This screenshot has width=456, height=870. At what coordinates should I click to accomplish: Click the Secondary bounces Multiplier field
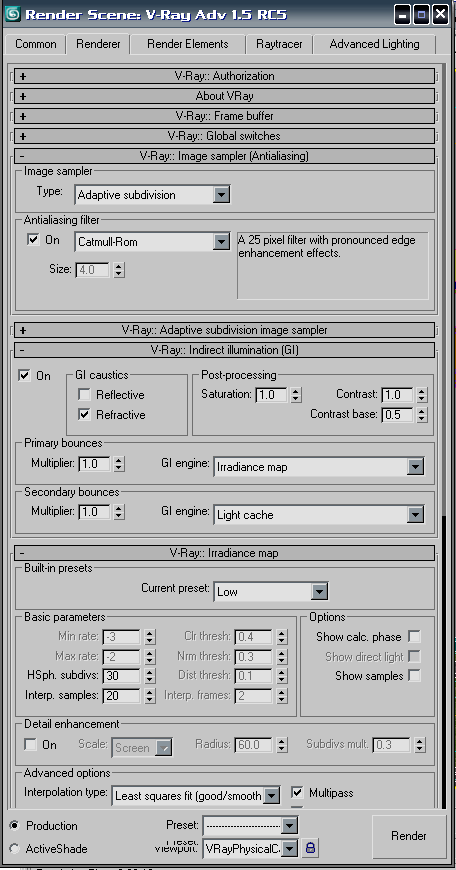click(x=94, y=512)
